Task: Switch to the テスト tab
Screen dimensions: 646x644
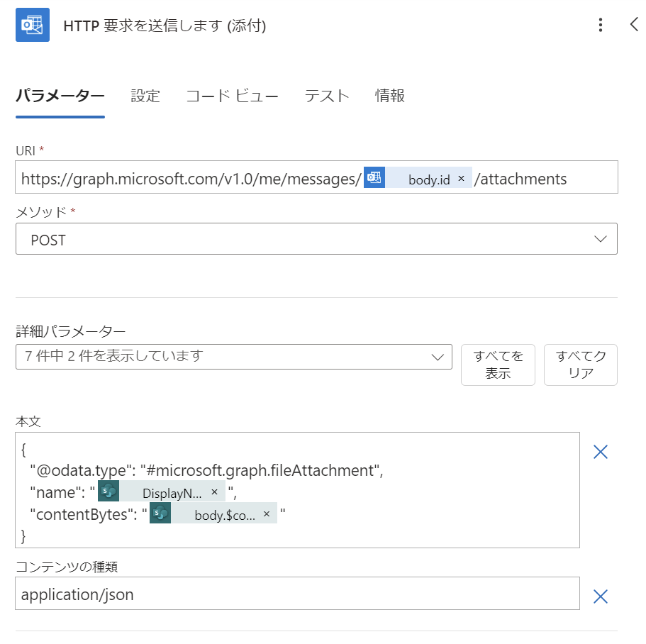Action: [x=327, y=96]
